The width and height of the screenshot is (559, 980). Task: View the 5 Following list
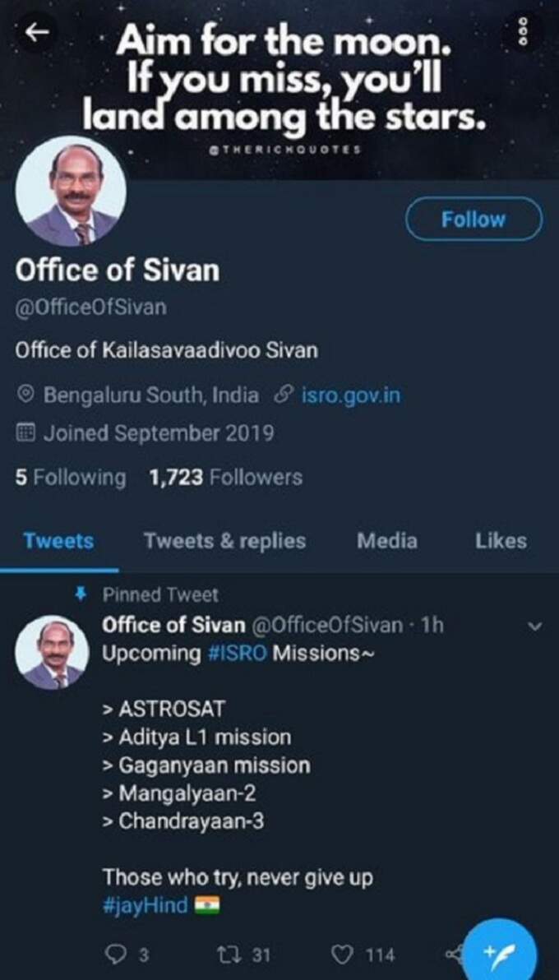pyautogui.click(x=71, y=478)
